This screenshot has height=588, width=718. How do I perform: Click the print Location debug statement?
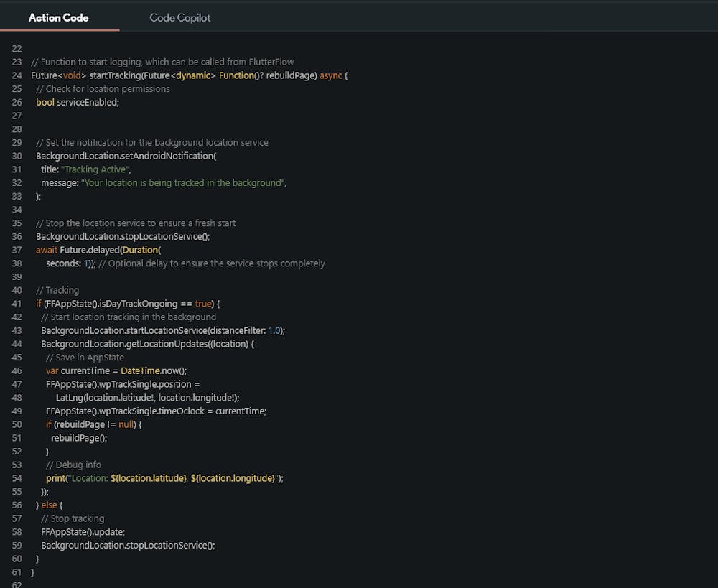pyautogui.click(x=164, y=478)
